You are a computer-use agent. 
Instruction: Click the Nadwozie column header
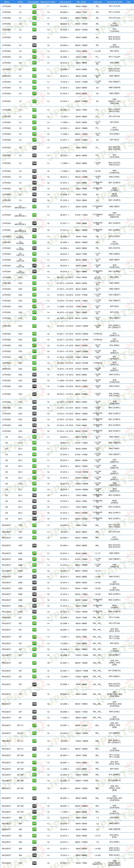[x=97, y=2]
